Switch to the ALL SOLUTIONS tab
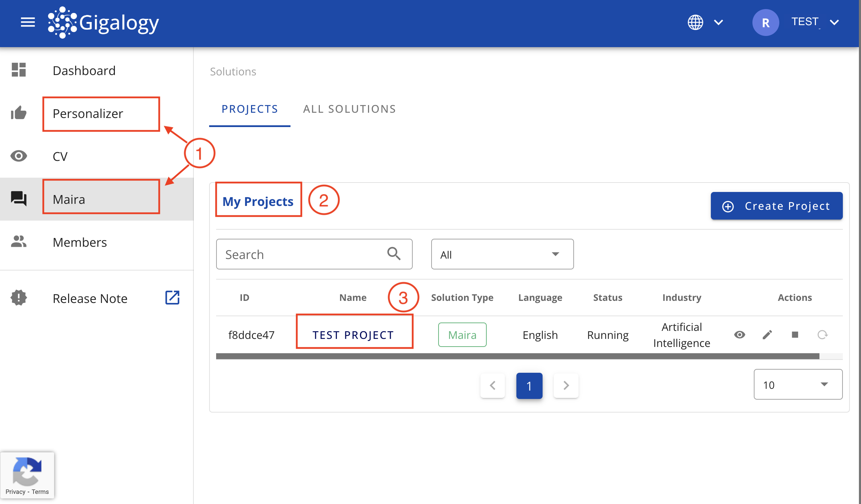This screenshot has width=861, height=504. tap(349, 109)
